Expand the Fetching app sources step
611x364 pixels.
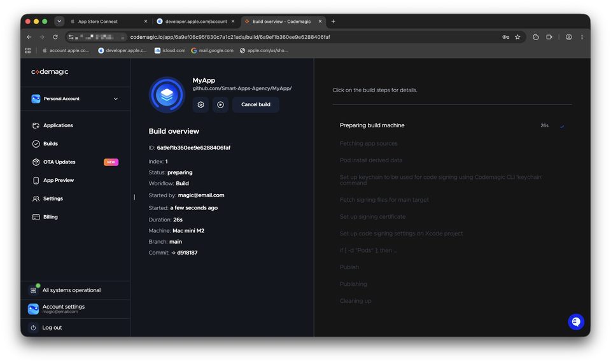[x=369, y=143]
